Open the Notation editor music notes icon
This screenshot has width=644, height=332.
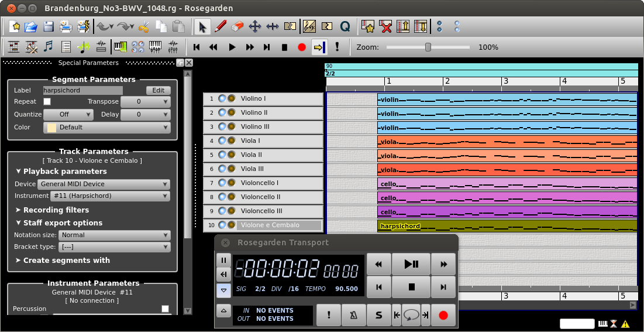(x=49, y=47)
